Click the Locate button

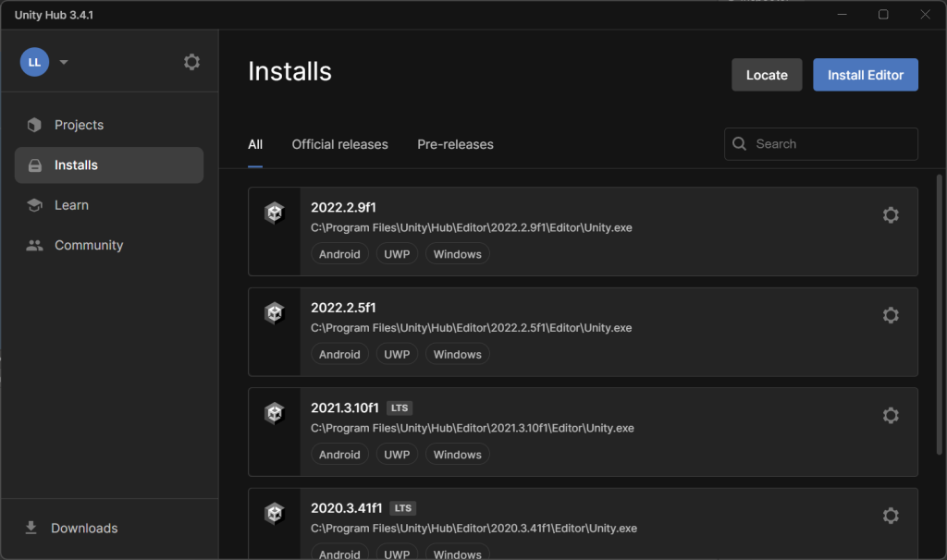click(767, 75)
